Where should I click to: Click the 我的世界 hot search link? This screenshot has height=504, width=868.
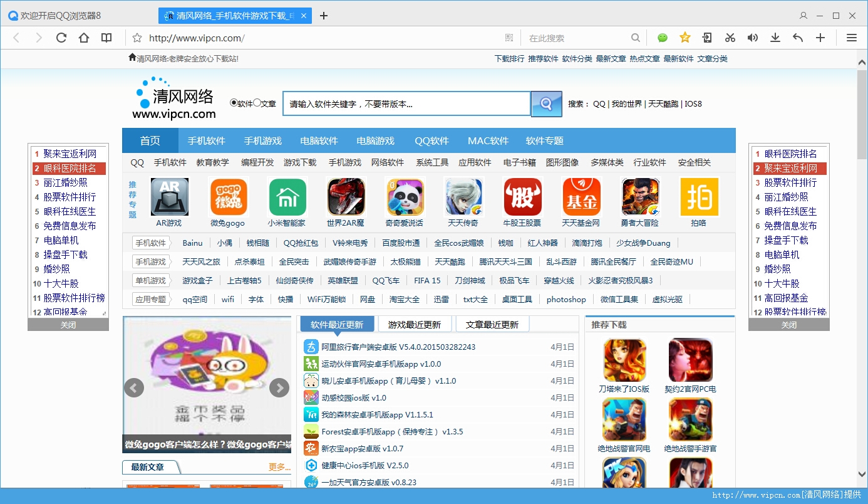click(627, 103)
